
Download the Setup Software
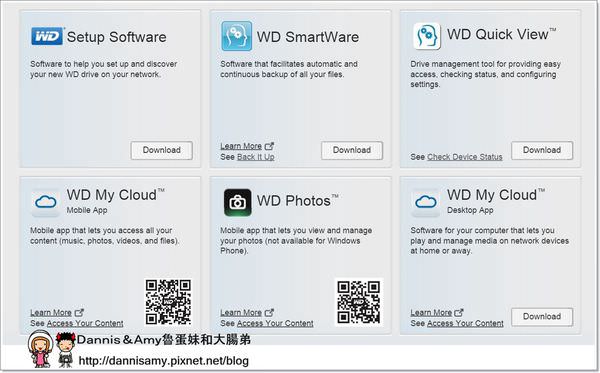click(161, 150)
